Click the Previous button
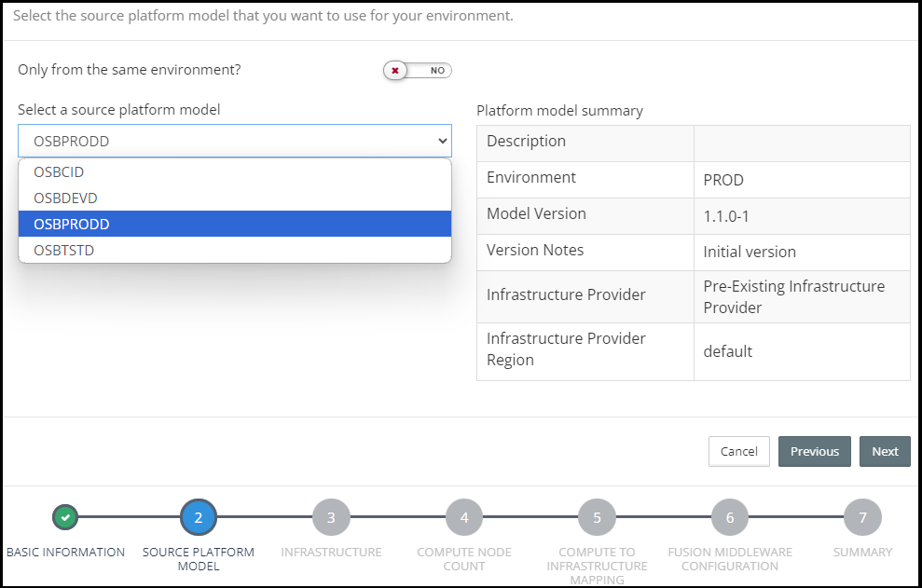 [x=814, y=451]
